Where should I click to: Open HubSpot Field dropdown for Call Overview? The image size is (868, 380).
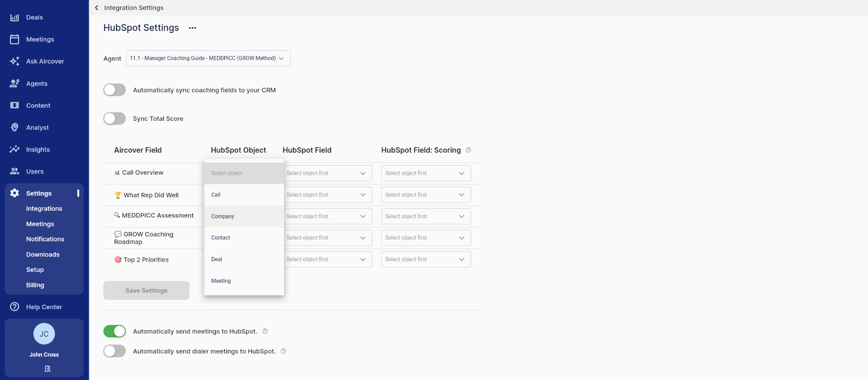[x=328, y=173]
